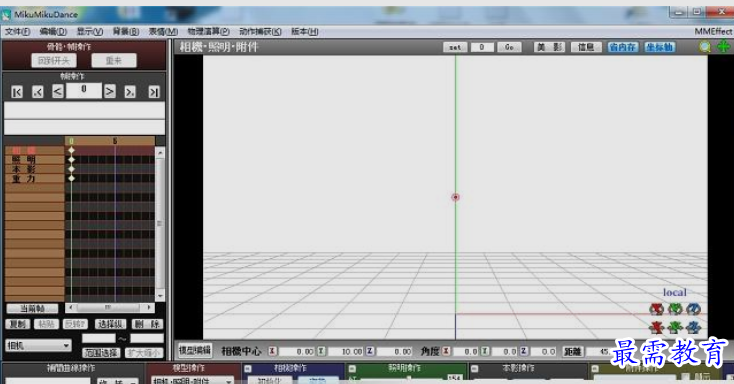Click the camera center X value field
This screenshot has width=734, height=384.
[297, 351]
